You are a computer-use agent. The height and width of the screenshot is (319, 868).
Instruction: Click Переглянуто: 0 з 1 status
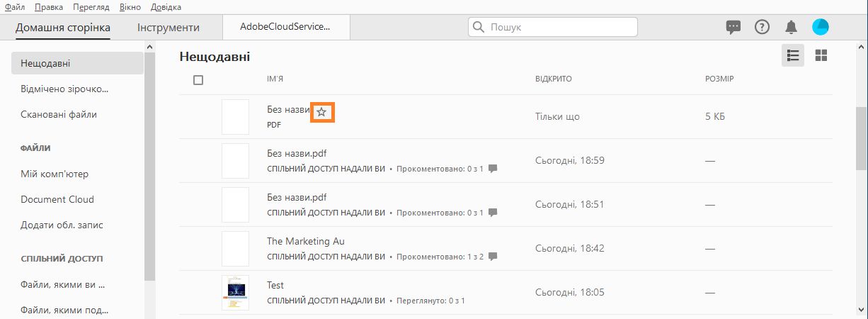[x=430, y=301]
